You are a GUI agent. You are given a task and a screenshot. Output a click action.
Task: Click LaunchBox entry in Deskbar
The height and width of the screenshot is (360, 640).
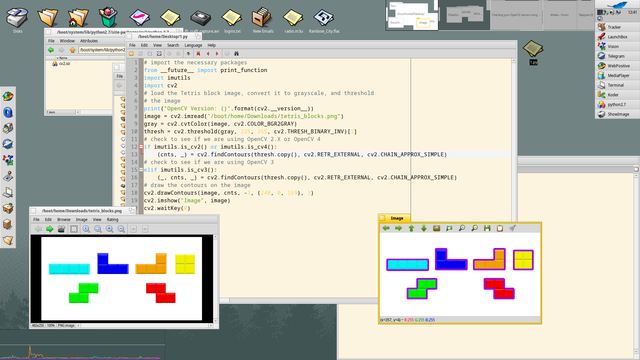pos(617,37)
